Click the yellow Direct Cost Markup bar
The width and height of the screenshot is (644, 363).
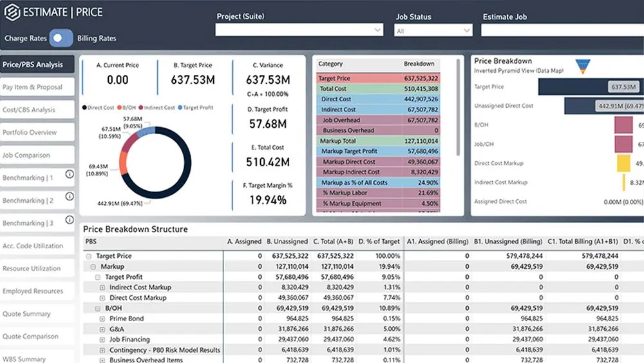click(x=623, y=163)
